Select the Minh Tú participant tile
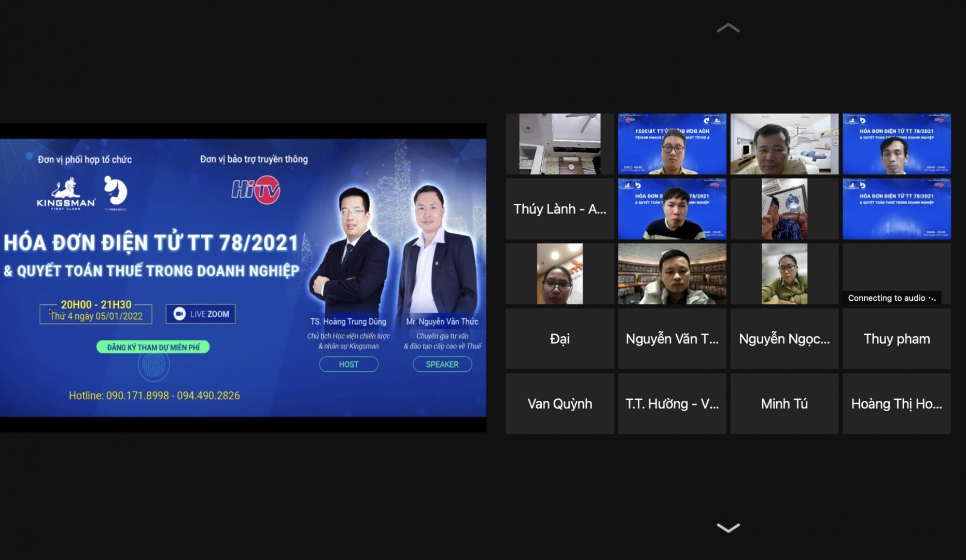 click(x=784, y=403)
